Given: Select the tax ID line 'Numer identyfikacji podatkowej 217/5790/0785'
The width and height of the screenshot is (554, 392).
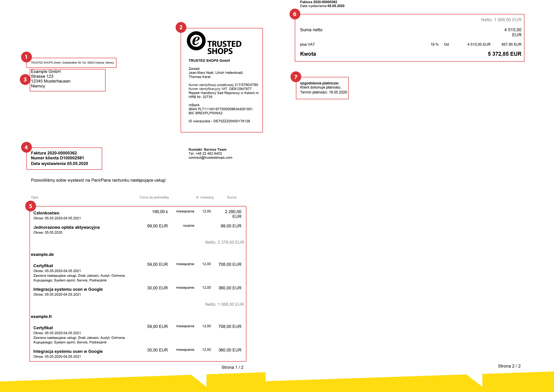Looking at the screenshot, I should click(x=223, y=85).
